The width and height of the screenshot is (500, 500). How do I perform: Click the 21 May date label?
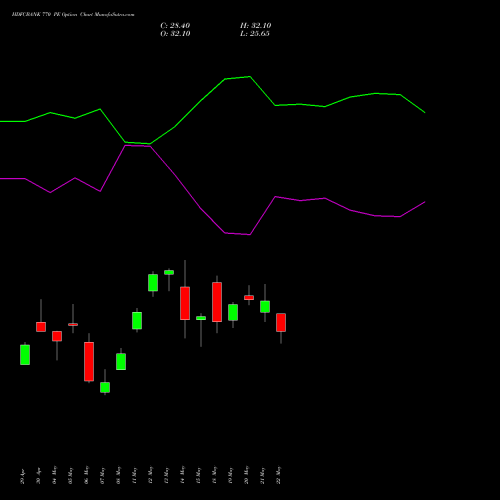click(x=262, y=475)
